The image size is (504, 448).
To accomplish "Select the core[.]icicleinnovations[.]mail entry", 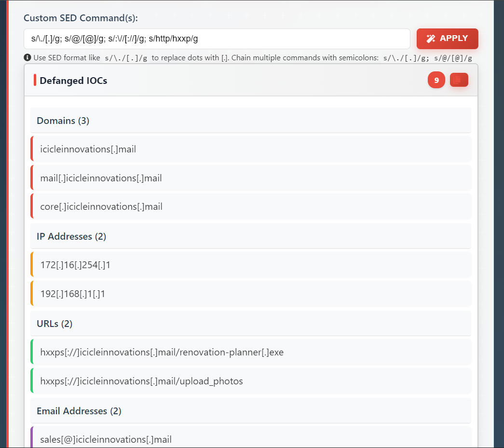I will click(x=250, y=206).
